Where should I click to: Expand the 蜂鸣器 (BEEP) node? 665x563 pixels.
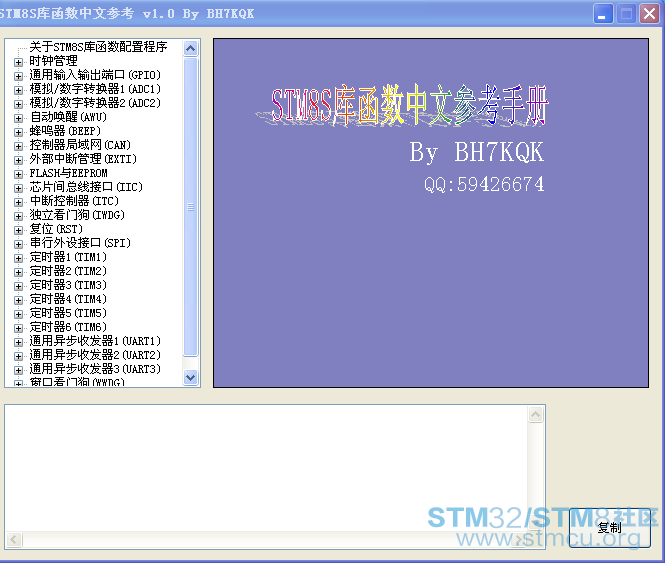(18, 132)
